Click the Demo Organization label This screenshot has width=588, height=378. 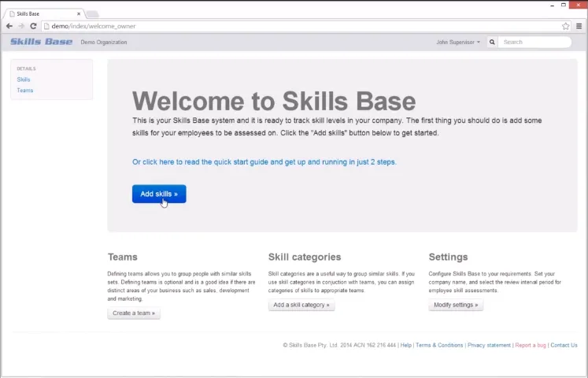pos(104,42)
